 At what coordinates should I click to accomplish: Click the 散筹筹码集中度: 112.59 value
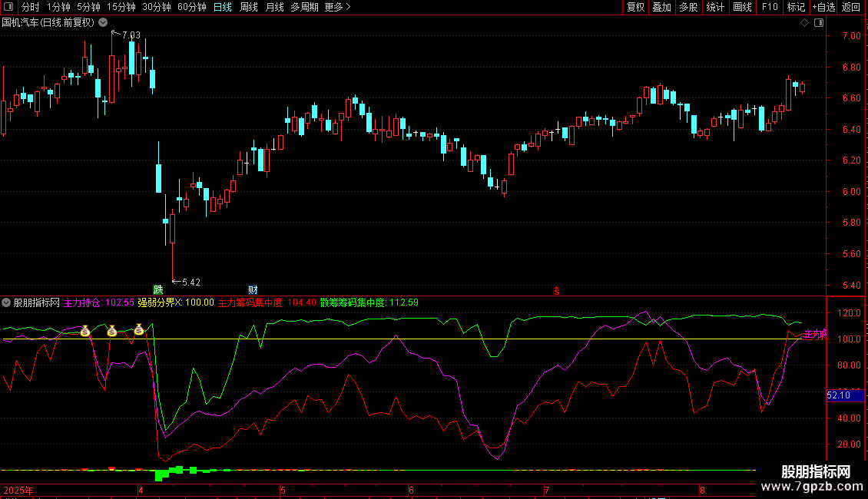click(x=369, y=302)
